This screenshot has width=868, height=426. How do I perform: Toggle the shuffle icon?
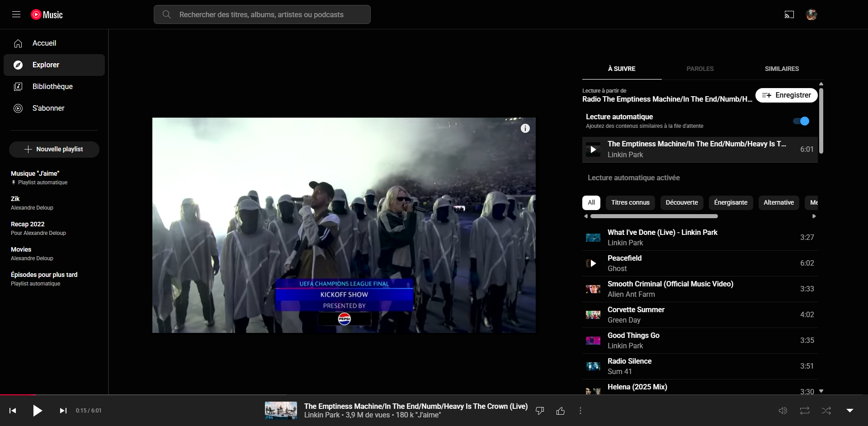click(x=826, y=411)
